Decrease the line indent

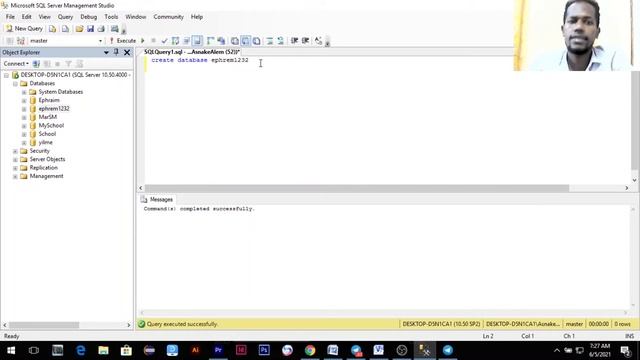(294, 41)
